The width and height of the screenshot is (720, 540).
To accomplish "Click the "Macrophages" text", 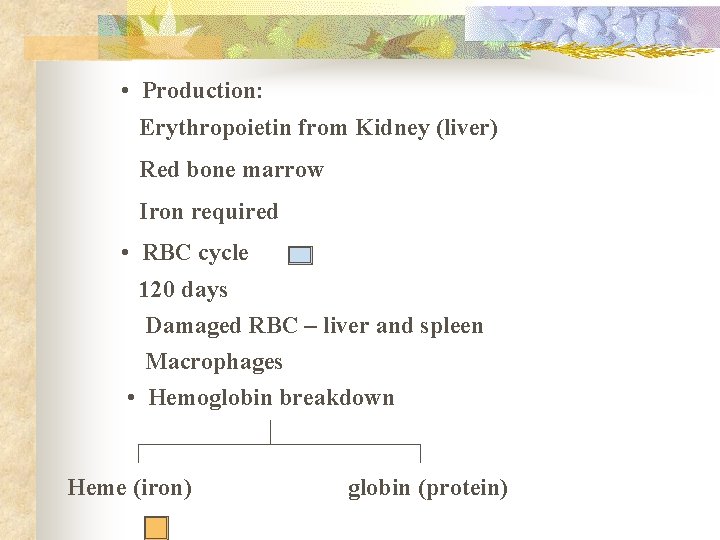I will point(214,362).
